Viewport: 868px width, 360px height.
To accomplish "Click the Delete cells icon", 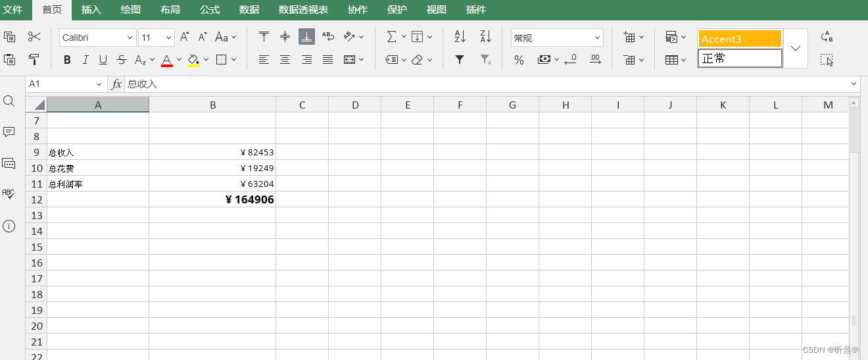I will point(629,60).
